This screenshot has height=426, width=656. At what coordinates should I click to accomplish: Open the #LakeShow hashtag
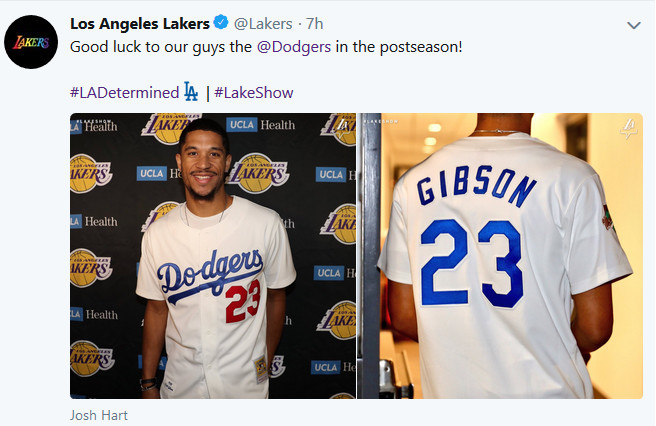click(x=253, y=93)
